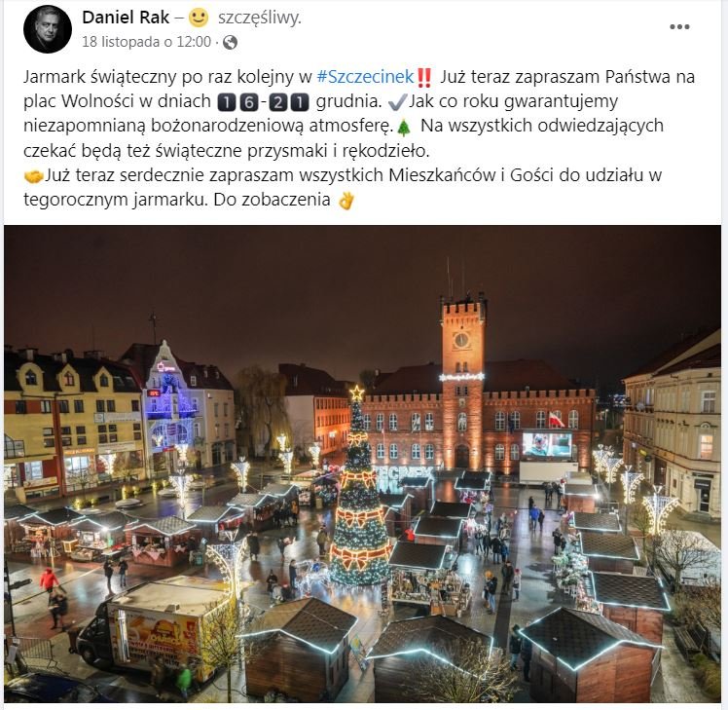728x710 pixels.
Task: Click the smiley feeling emoji beside the name
Action: click(199, 19)
